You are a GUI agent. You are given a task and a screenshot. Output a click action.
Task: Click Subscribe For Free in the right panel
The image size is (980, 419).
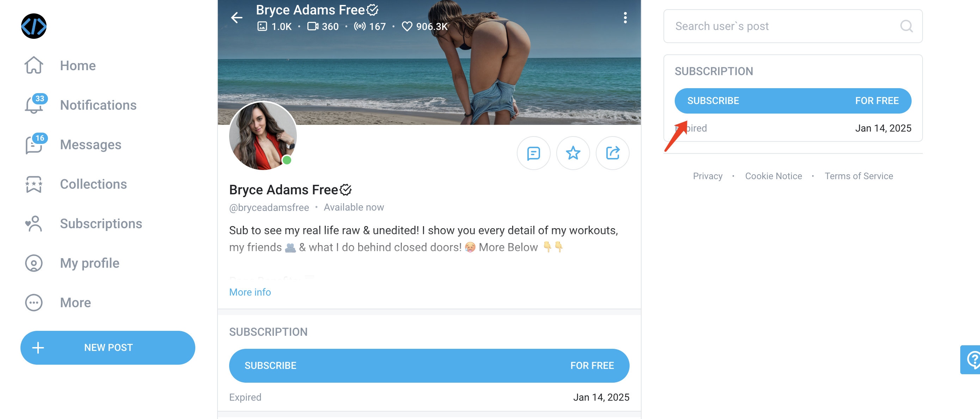pyautogui.click(x=792, y=101)
